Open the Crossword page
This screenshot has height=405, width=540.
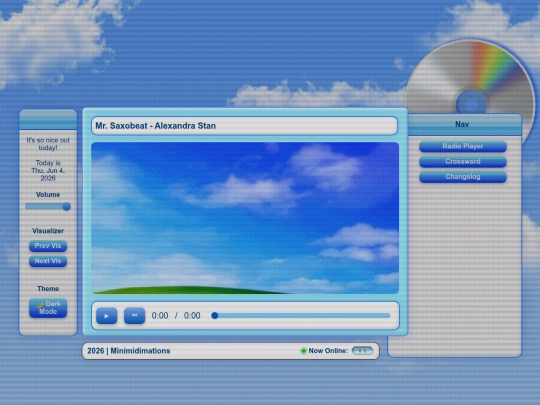pyautogui.click(x=463, y=162)
